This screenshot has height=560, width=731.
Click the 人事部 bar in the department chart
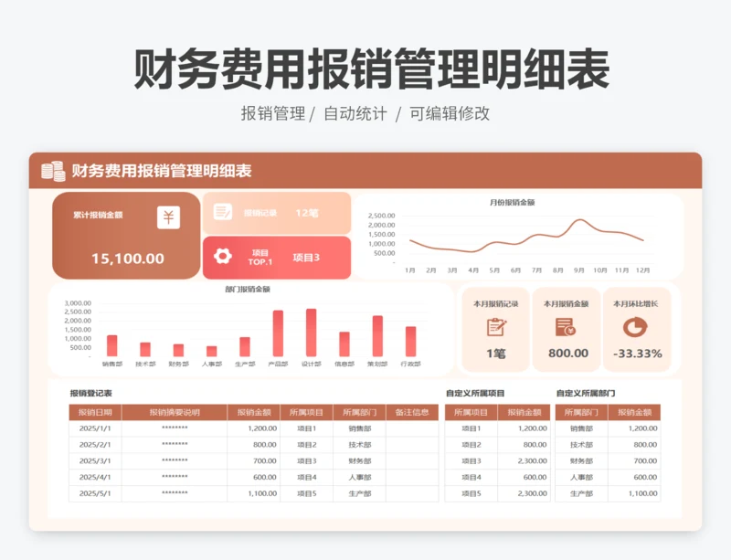point(212,352)
